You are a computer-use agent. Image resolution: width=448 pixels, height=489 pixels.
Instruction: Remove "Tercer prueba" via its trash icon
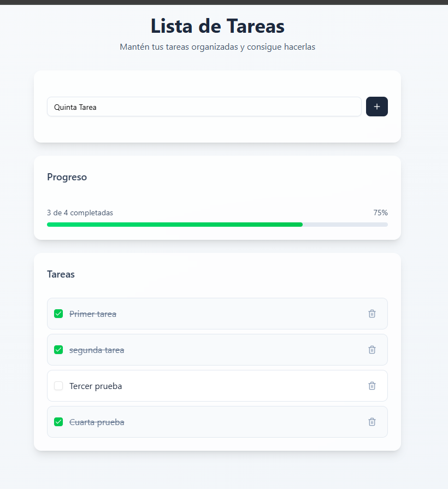point(372,386)
